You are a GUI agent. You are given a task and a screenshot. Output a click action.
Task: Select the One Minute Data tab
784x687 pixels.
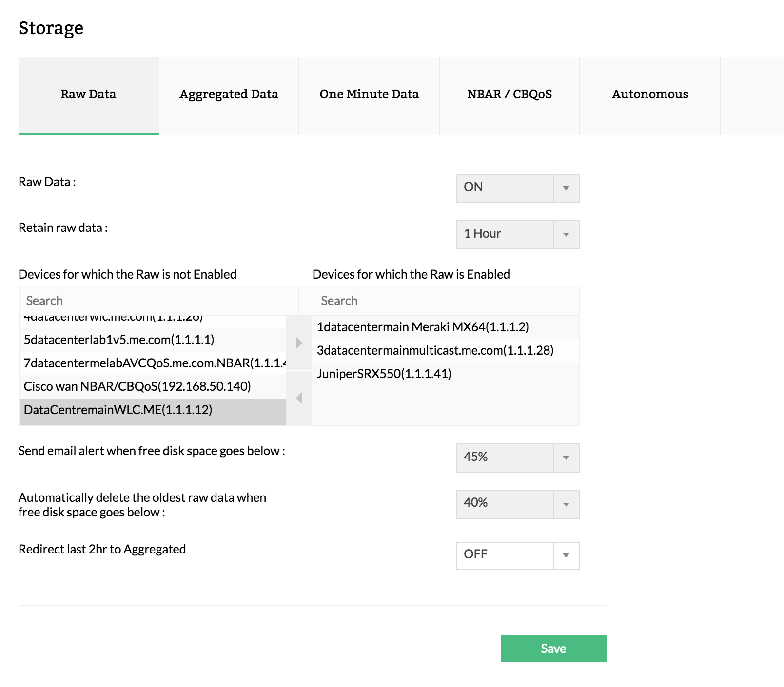(x=370, y=95)
